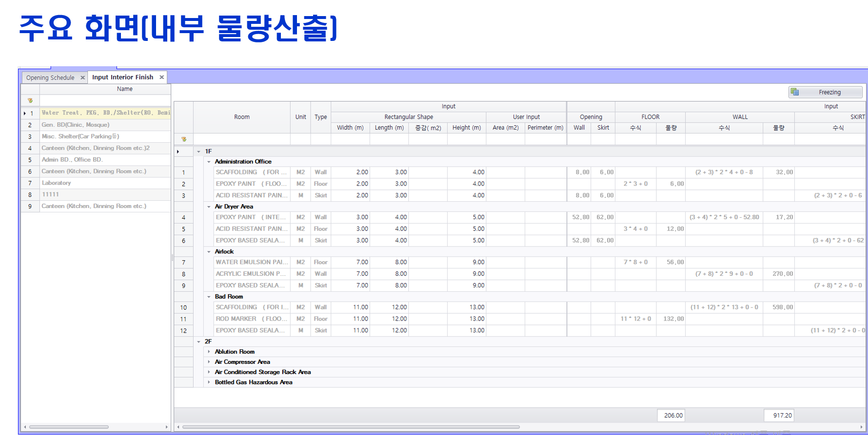The height and width of the screenshot is (435, 868).
Task: Click the Room column header
Action: pyautogui.click(x=241, y=117)
